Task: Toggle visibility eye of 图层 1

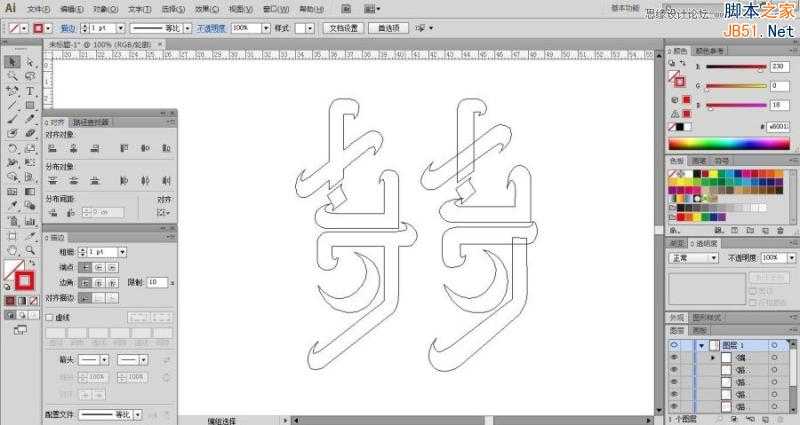Action: (674, 345)
